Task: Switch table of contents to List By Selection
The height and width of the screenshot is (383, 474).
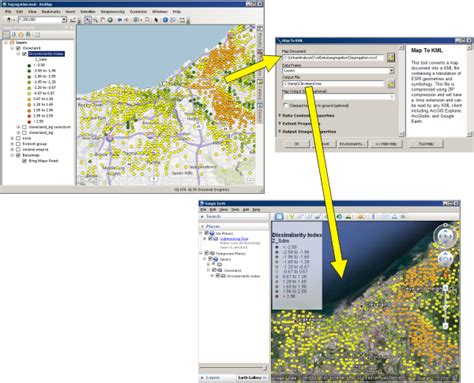Action: click(x=28, y=34)
